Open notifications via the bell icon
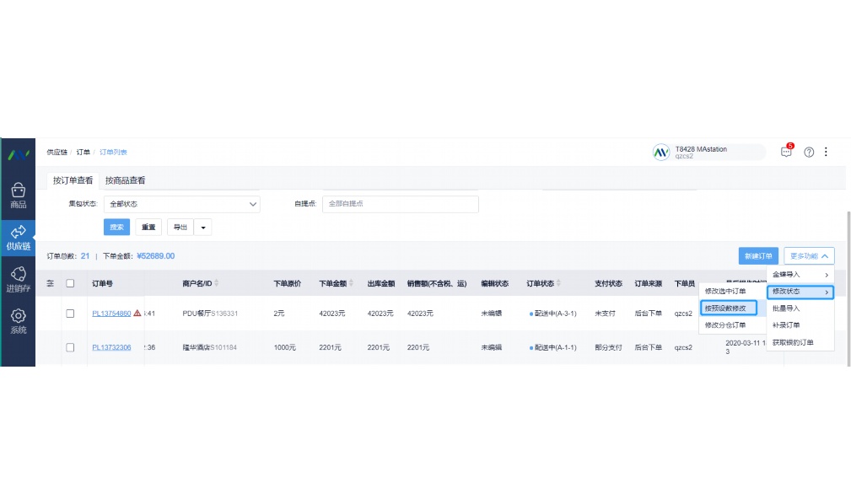The width and height of the screenshot is (851, 504). point(786,152)
